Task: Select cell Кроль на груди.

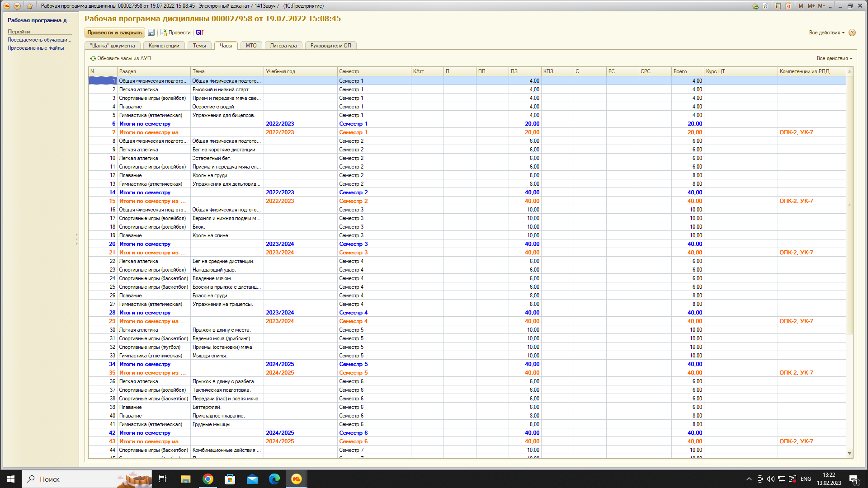Action: (227, 175)
